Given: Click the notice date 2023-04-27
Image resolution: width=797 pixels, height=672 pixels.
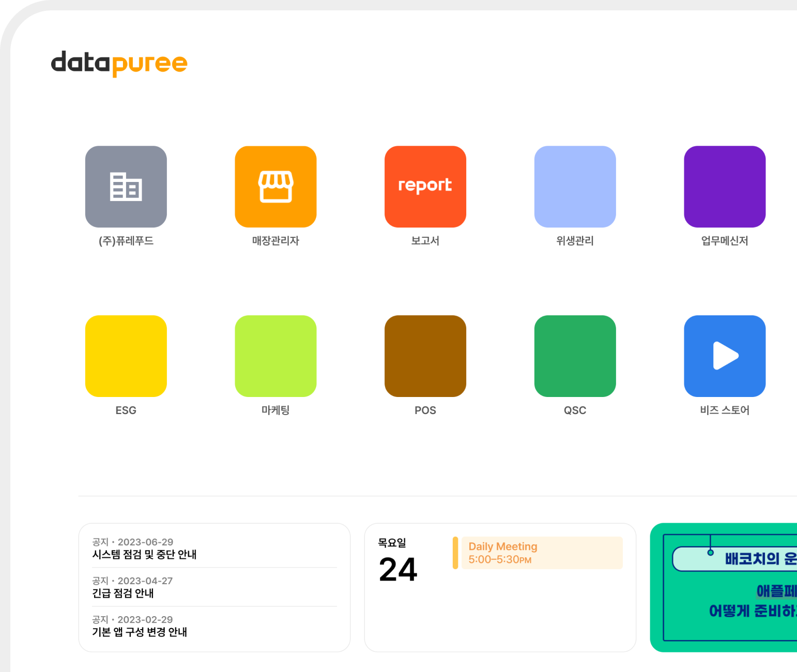Looking at the screenshot, I should tap(145, 581).
